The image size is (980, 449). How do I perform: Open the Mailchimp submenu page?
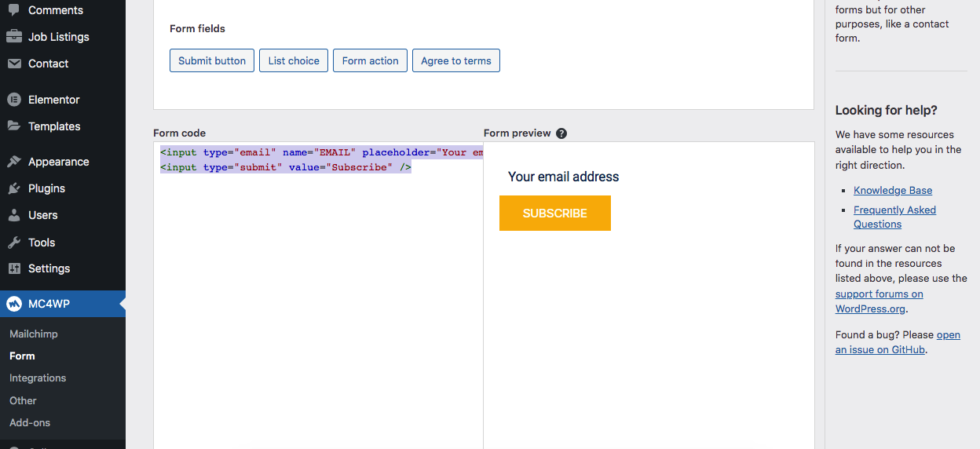click(x=34, y=334)
